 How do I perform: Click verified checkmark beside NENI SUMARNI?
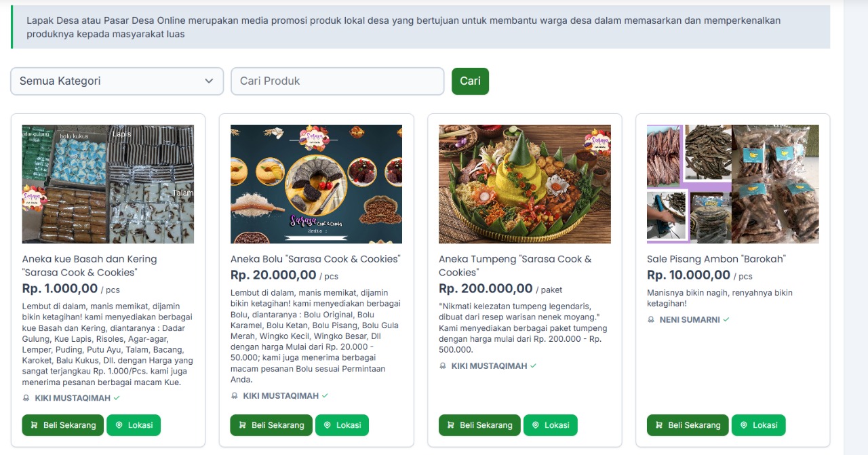(x=726, y=319)
